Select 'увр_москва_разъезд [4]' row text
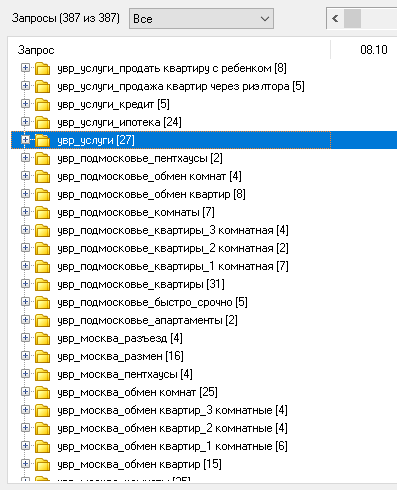The height and width of the screenshot is (490, 397). point(120,338)
